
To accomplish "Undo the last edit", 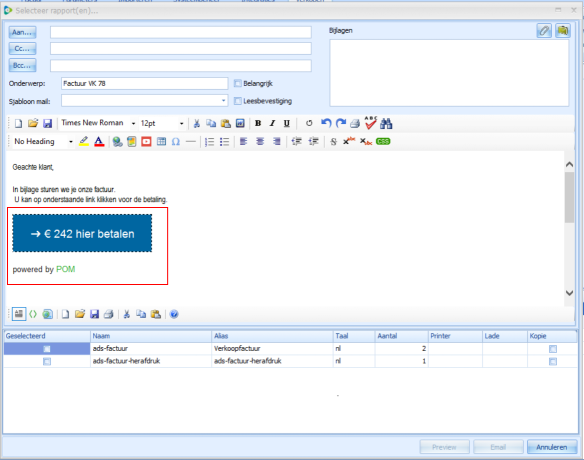I will (x=326, y=123).
